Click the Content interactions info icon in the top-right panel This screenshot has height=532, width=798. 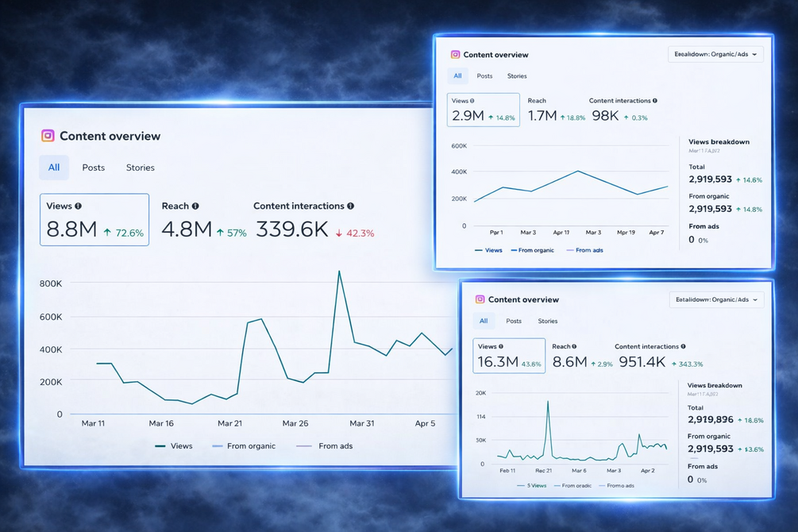pyautogui.click(x=654, y=101)
